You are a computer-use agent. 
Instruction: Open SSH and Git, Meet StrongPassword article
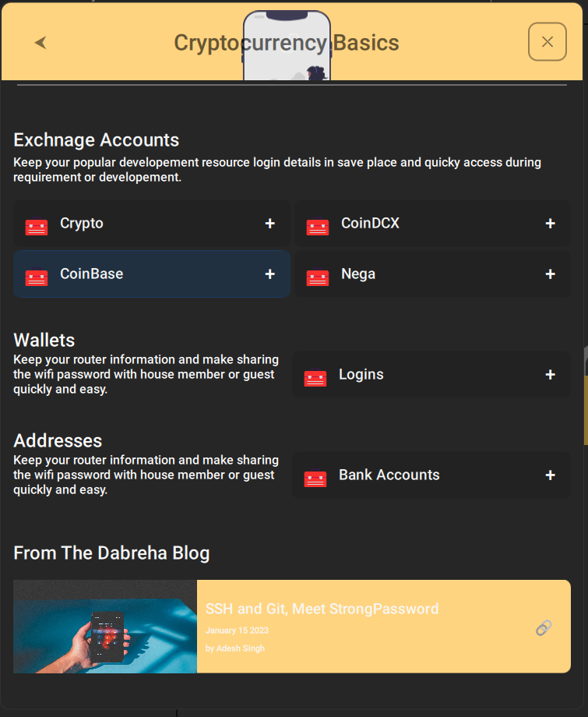(x=322, y=609)
